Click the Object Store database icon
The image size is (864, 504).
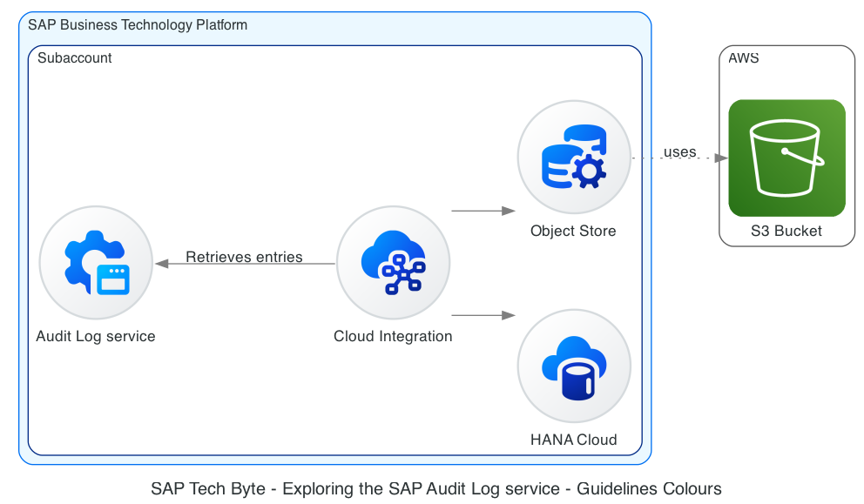(x=574, y=158)
